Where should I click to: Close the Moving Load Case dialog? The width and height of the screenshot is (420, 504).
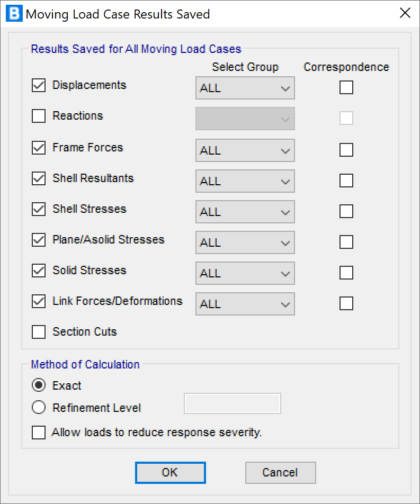[x=405, y=14]
